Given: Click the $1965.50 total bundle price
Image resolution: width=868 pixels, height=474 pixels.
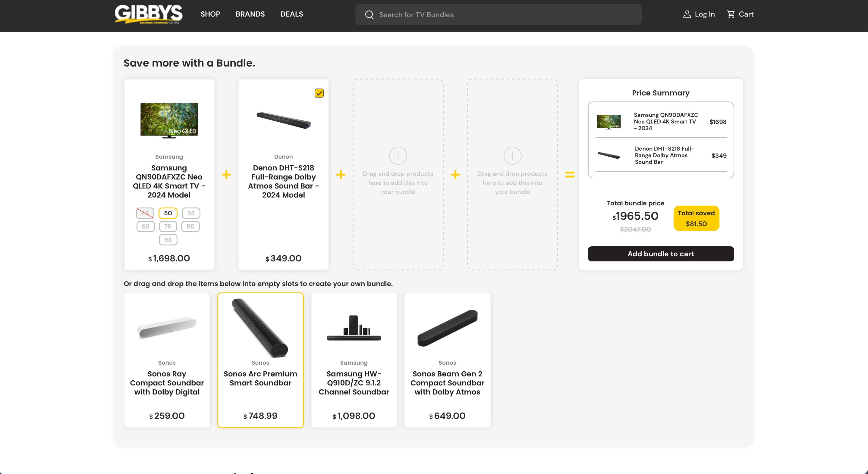Looking at the screenshot, I should 635,216.
